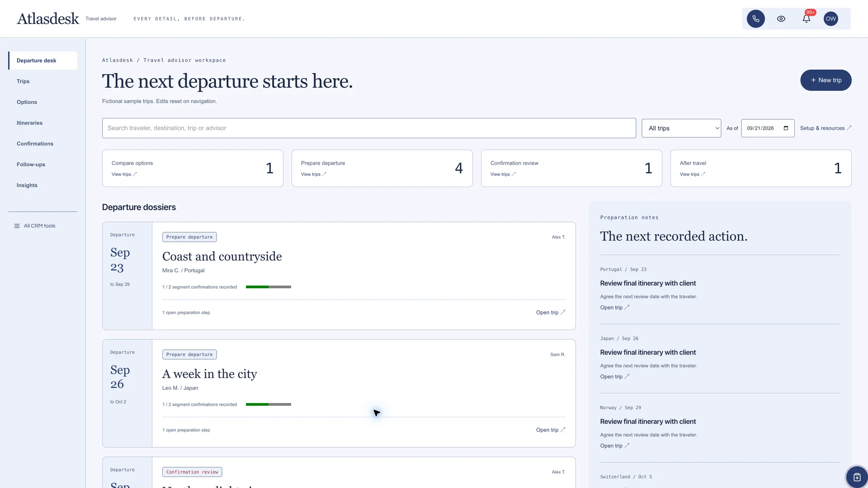Focus the traveler search input field

point(369,128)
